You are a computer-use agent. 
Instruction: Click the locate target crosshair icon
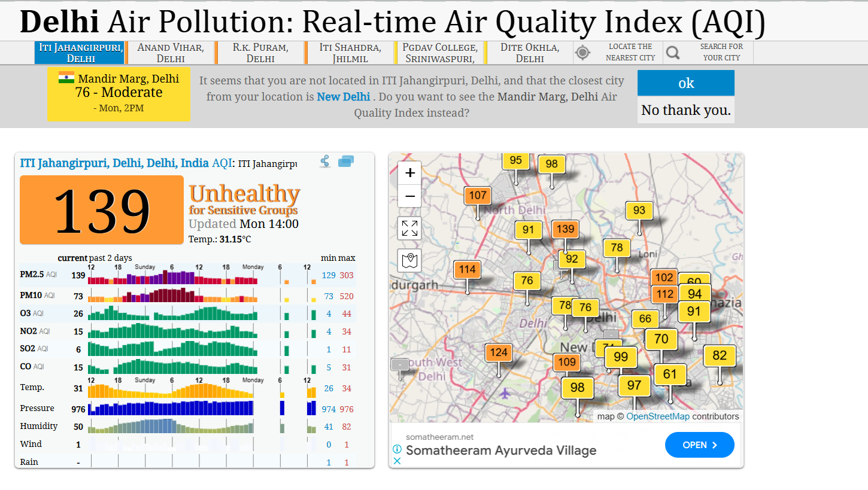click(x=582, y=53)
